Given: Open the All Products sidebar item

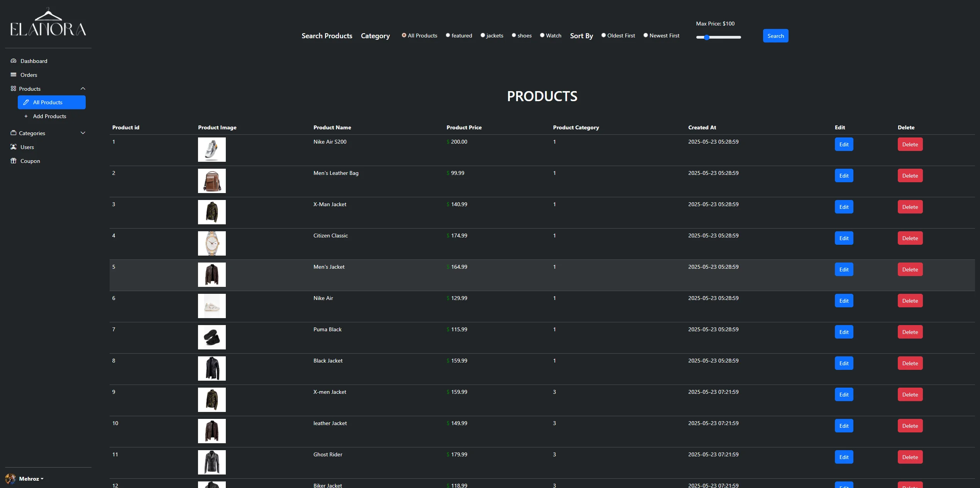Looking at the screenshot, I should pyautogui.click(x=51, y=102).
